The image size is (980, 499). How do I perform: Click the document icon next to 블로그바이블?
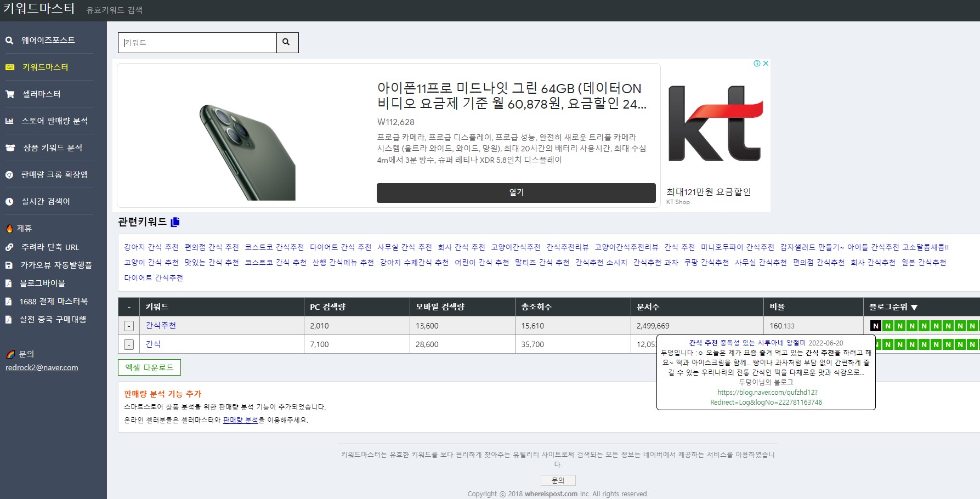pyautogui.click(x=8, y=283)
